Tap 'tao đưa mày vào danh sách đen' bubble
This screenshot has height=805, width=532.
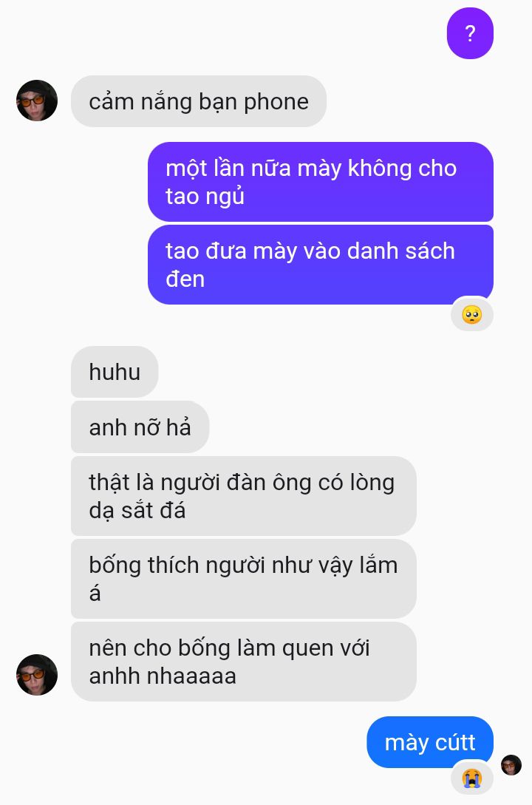(321, 265)
